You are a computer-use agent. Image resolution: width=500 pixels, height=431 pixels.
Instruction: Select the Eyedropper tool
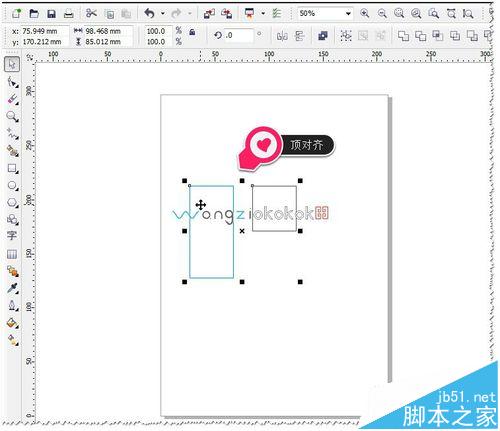pyautogui.click(x=13, y=288)
